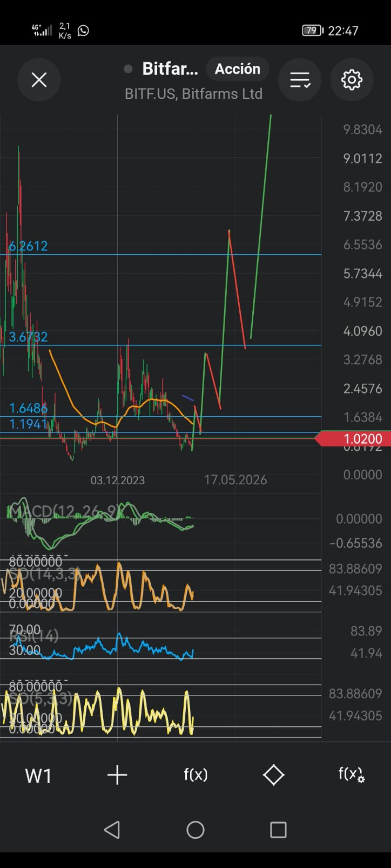Screen dimensions: 391x868
Task: Tap the 41.94 RSI scale value
Action: pos(366,653)
